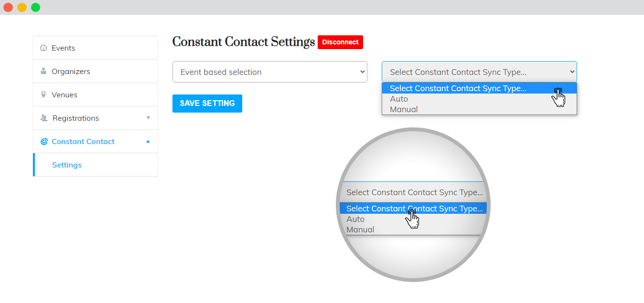This screenshot has width=644, height=303.
Task: Collapse the Constant Contact submenu arrow
Action: click(148, 141)
